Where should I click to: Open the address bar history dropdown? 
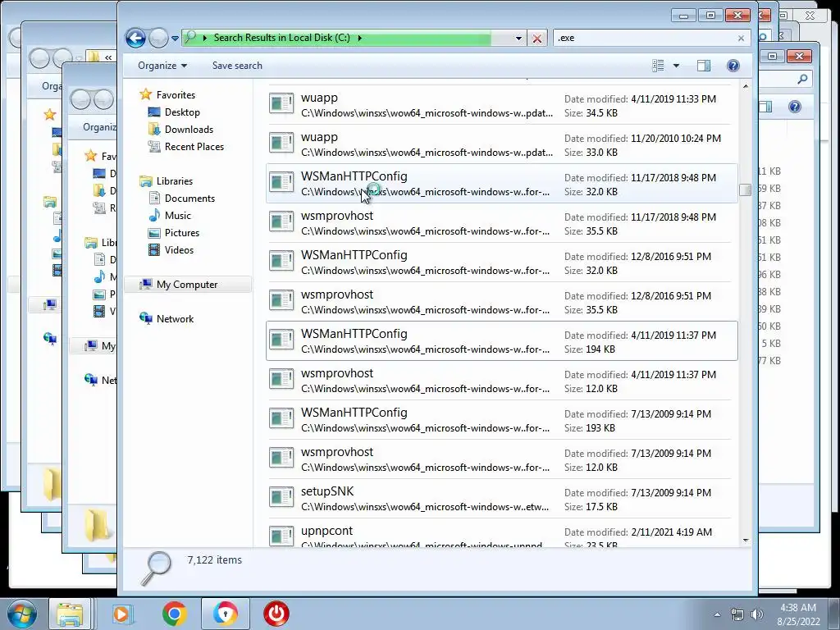pos(518,38)
